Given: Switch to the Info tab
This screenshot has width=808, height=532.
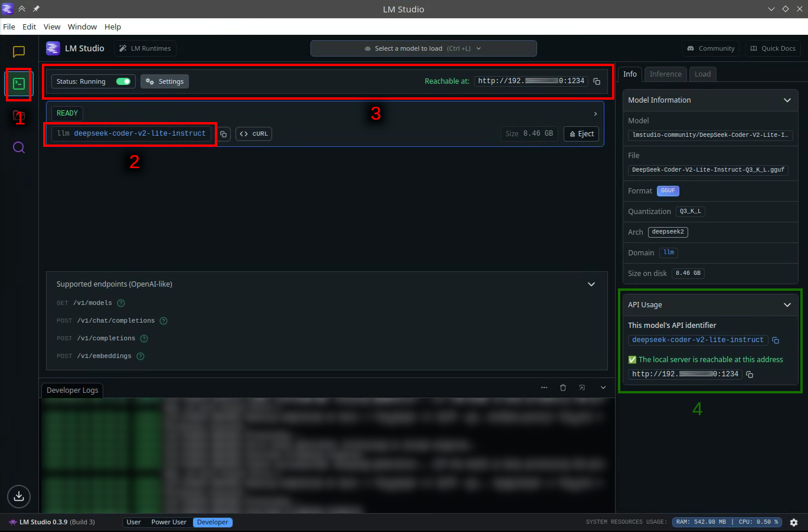Looking at the screenshot, I should point(630,74).
